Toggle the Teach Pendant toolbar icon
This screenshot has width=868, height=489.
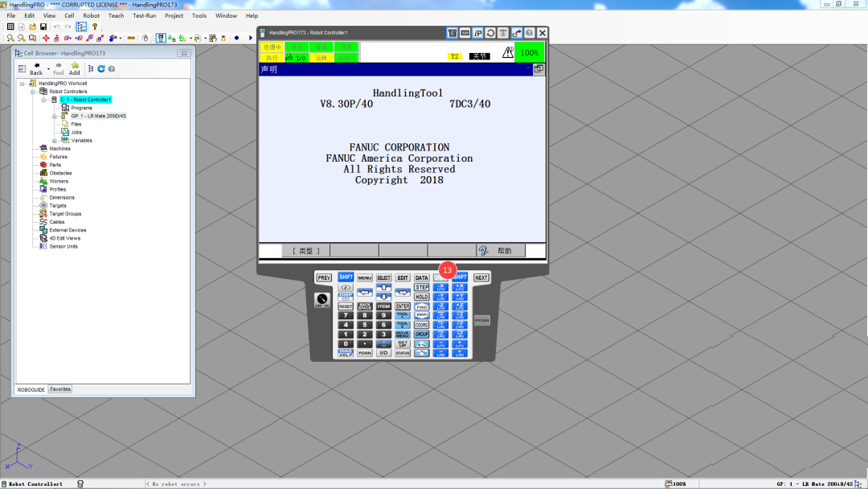click(x=161, y=39)
